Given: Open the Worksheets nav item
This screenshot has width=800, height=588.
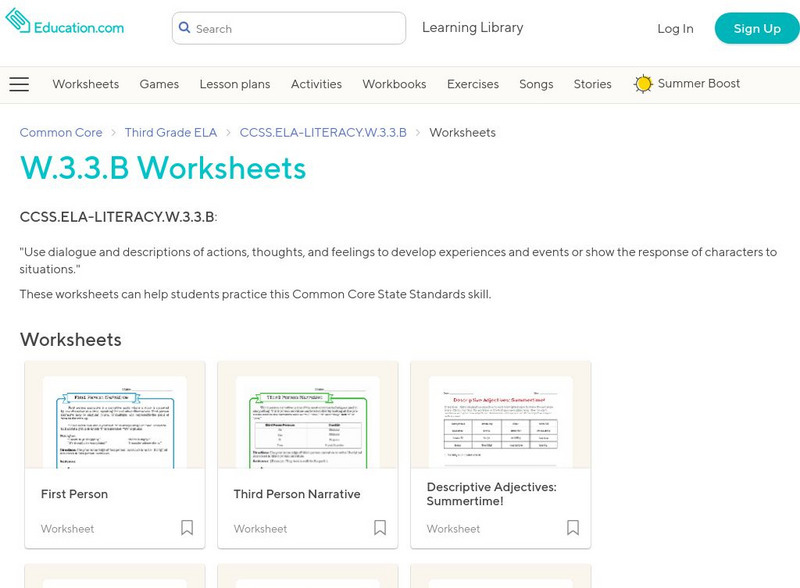Looking at the screenshot, I should click(86, 84).
